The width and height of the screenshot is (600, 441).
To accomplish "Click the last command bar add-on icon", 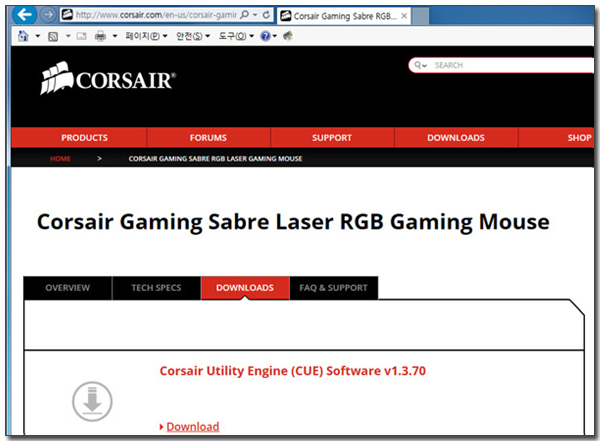I will click(x=288, y=36).
